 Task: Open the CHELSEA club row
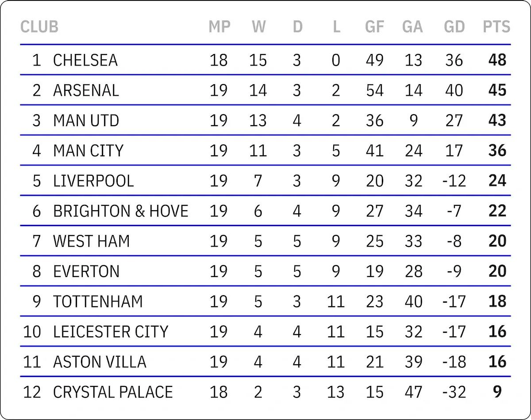coord(85,60)
